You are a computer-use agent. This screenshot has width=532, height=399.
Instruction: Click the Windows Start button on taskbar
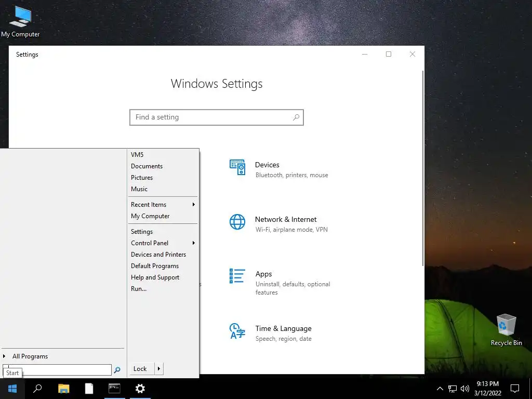[x=12, y=389]
